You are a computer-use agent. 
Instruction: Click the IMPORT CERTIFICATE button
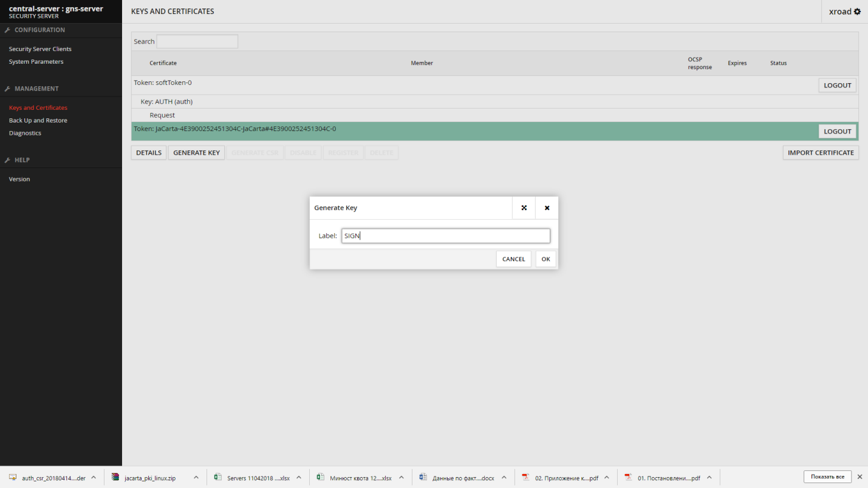[x=820, y=152]
